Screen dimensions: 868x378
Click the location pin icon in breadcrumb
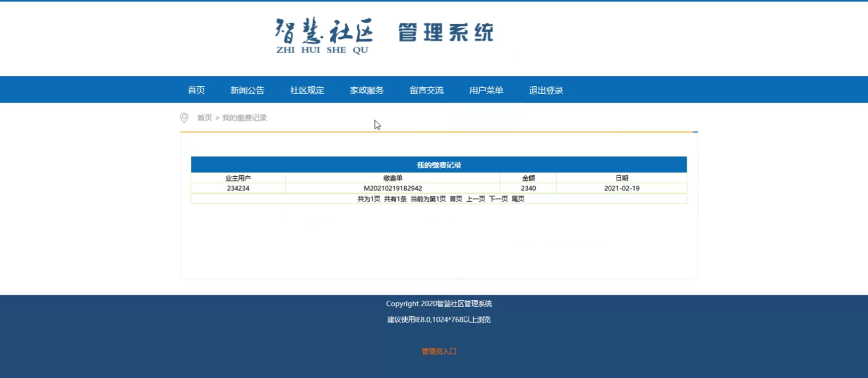pos(184,118)
